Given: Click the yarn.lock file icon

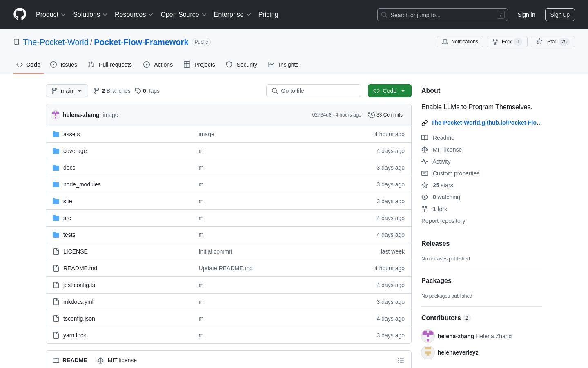Looking at the screenshot, I should 56,335.
